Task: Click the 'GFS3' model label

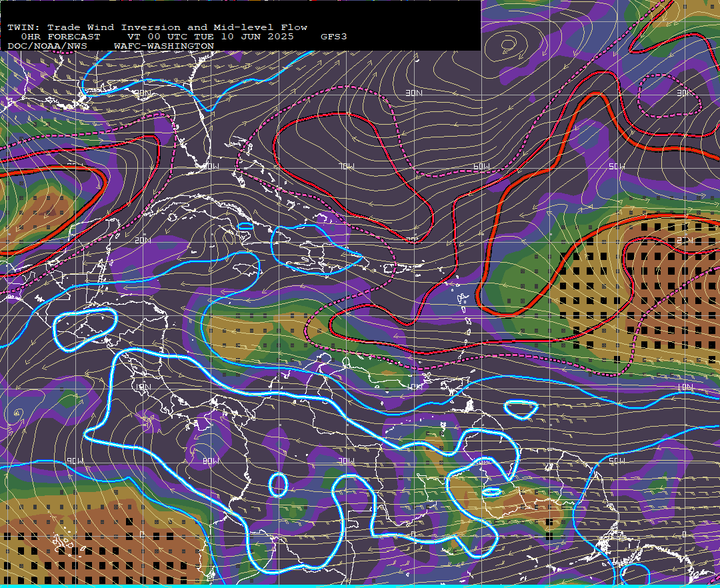Action: point(334,37)
